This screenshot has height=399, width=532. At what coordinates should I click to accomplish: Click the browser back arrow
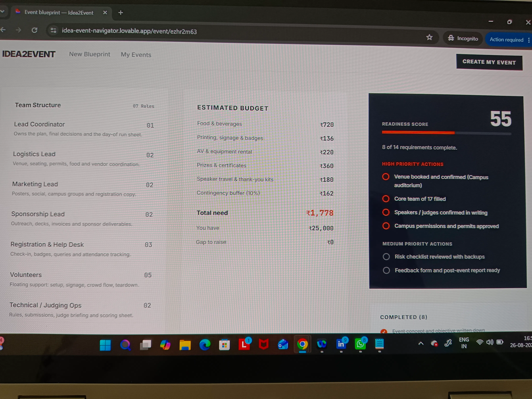click(x=3, y=30)
